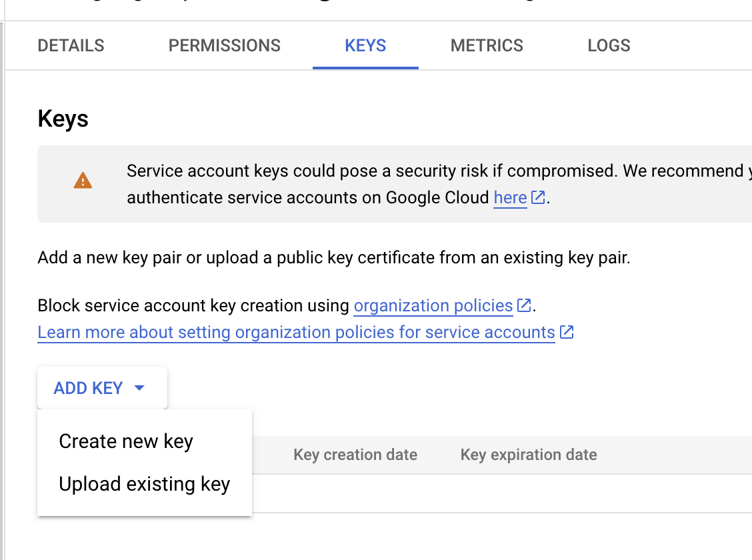This screenshot has height=560, width=752.
Task: Click the dropdown arrow on ADD KEY
Action: (140, 387)
